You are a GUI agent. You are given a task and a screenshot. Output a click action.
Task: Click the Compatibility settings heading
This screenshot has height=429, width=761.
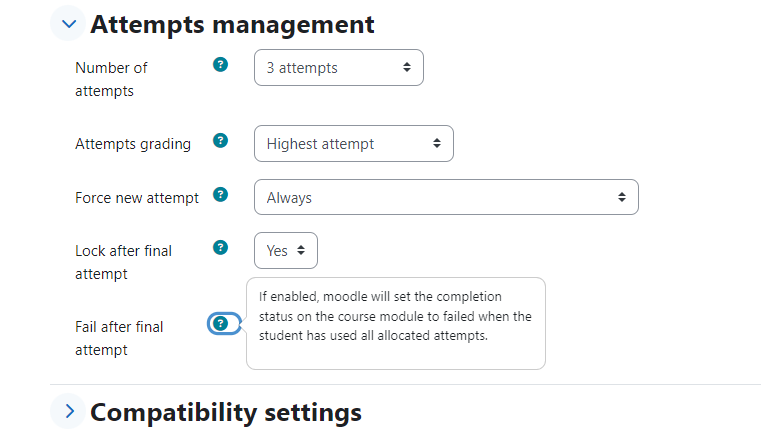[226, 412]
